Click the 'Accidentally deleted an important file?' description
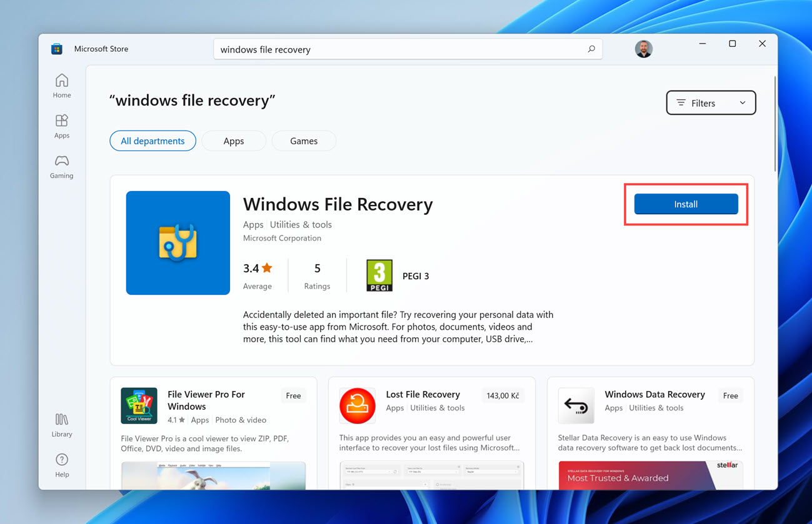Viewport: 812px width, 524px height. [398, 327]
